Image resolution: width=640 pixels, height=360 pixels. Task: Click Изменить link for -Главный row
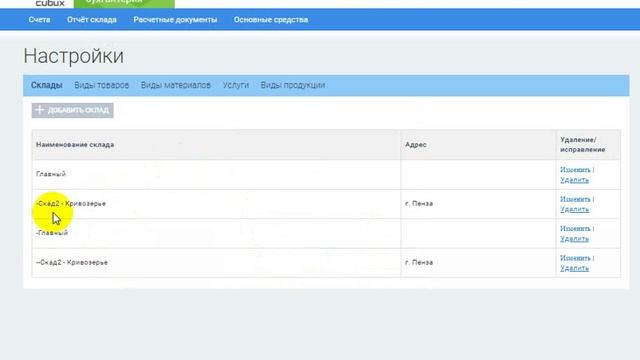pos(575,228)
